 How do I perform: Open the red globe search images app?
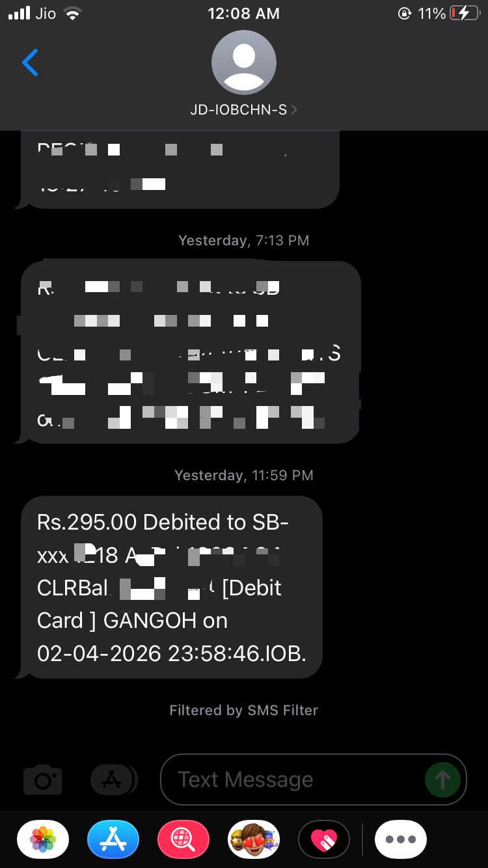183,840
